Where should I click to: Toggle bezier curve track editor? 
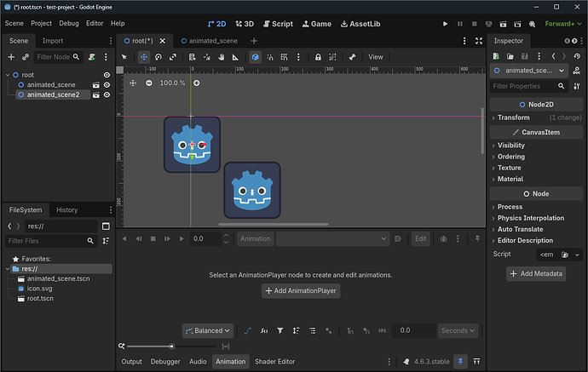point(248,331)
